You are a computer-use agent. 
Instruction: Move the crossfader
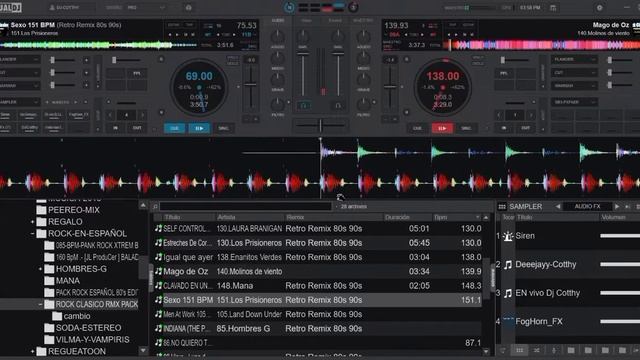[x=320, y=125]
